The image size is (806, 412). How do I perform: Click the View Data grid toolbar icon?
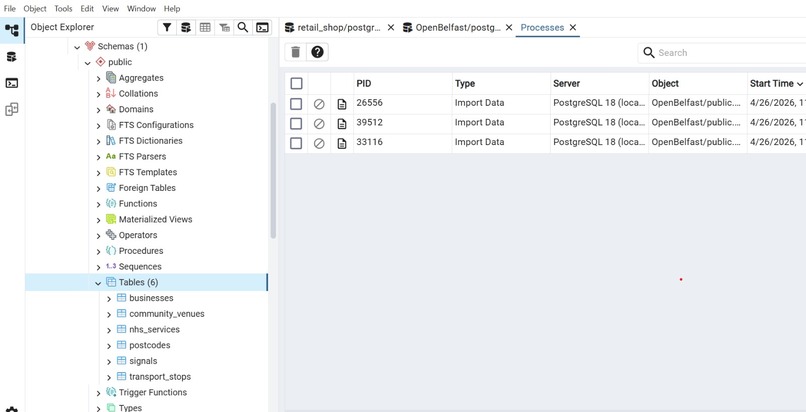pyautogui.click(x=205, y=28)
